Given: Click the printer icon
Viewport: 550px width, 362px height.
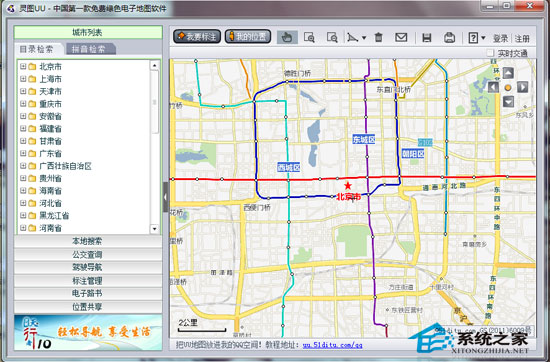Looking at the screenshot, I should coord(449,38).
